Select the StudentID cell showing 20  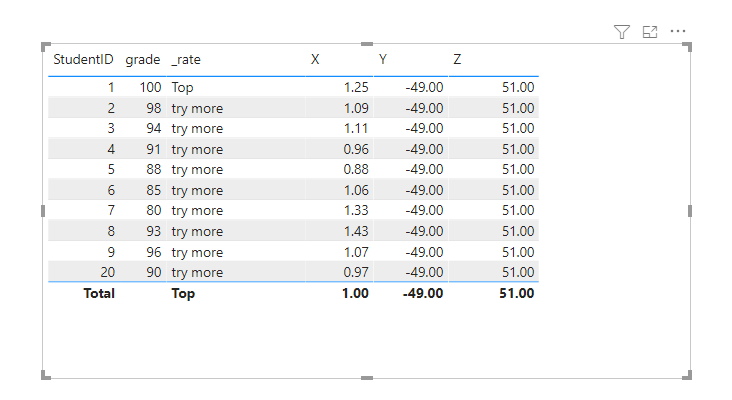coord(107,273)
